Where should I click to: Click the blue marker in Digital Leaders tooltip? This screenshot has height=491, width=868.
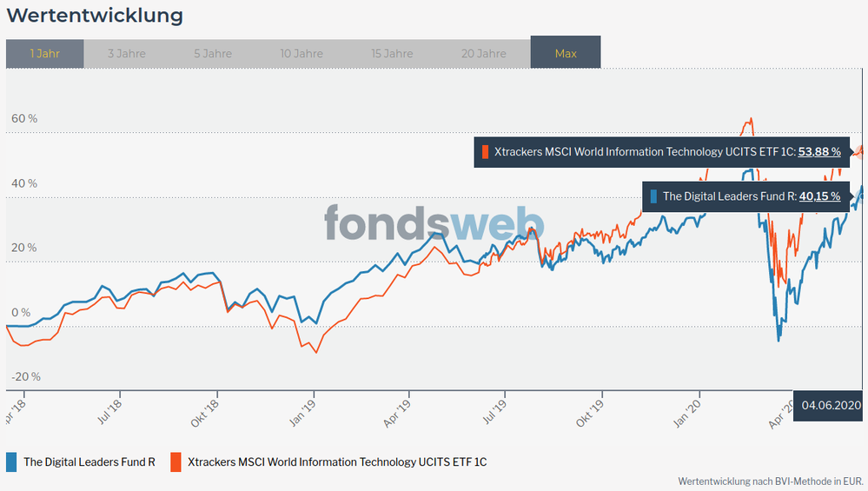point(653,196)
